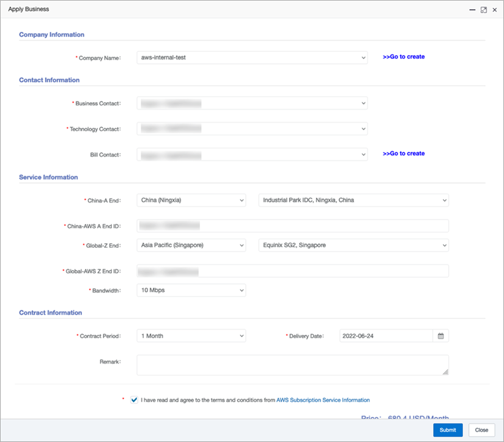Viewport: 504px width, 442px height.
Task: Open the Delivery Date calendar picker
Action: click(440, 336)
